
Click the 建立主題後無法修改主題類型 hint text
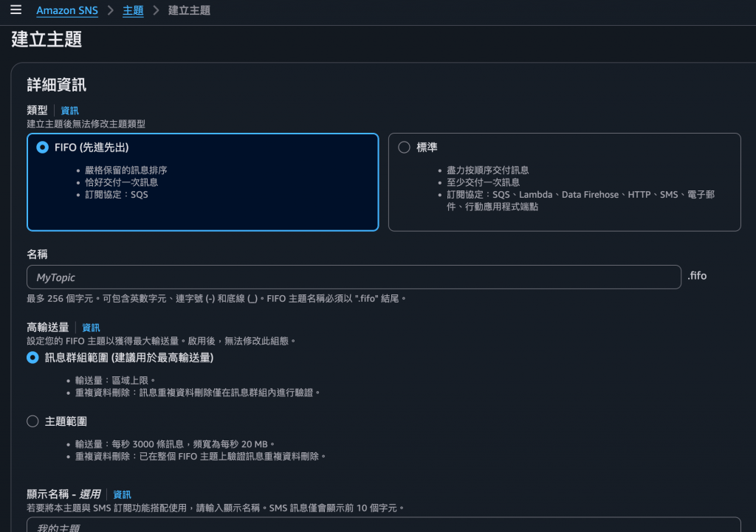click(x=86, y=124)
